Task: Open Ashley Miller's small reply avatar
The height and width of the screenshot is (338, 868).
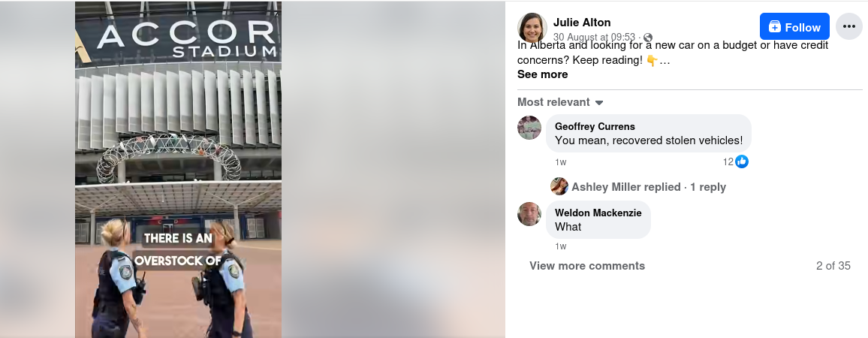Action: pos(559,187)
